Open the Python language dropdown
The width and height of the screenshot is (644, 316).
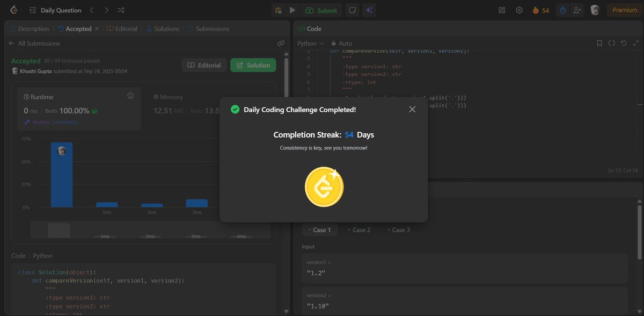pos(311,44)
